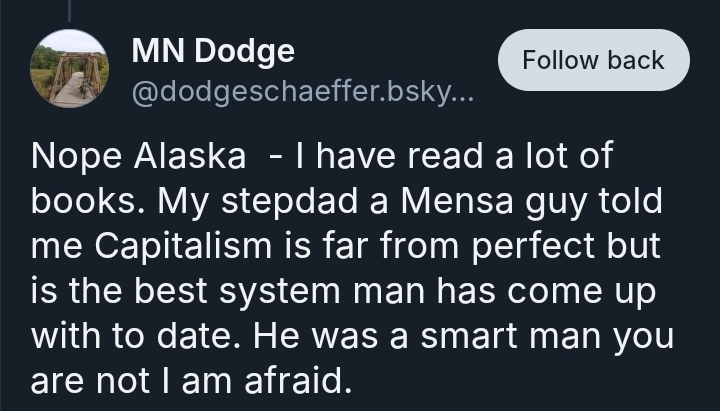Open the MN Dodge display name link

(x=213, y=51)
